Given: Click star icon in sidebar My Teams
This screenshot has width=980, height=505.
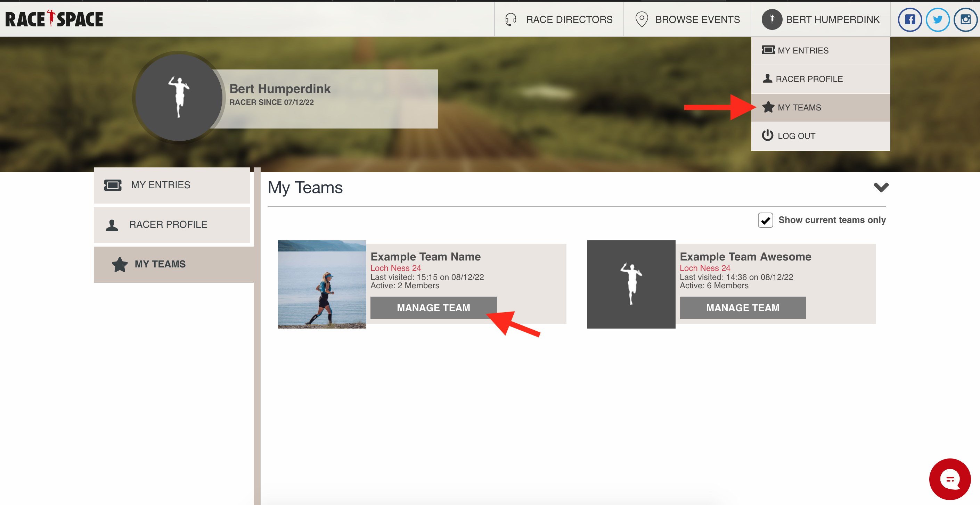Looking at the screenshot, I should pyautogui.click(x=120, y=264).
